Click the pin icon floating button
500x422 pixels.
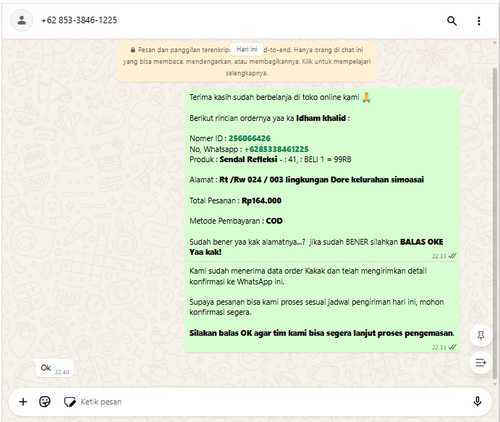point(481,335)
